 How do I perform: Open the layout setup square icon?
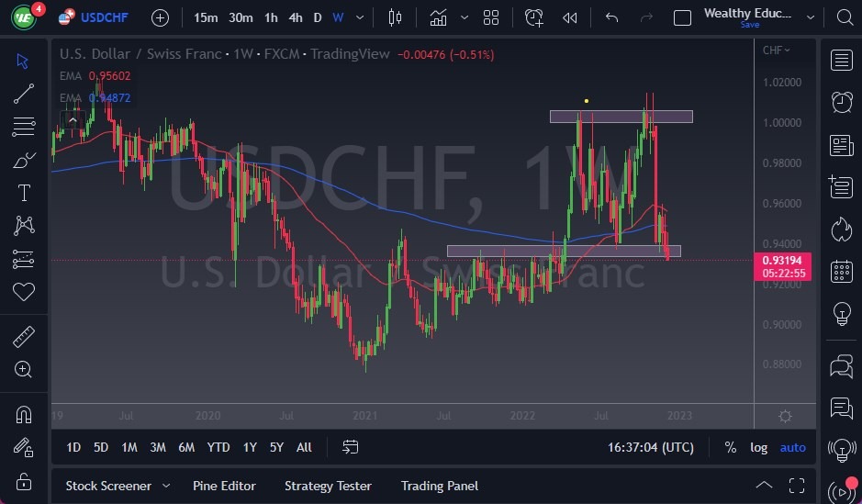click(682, 17)
